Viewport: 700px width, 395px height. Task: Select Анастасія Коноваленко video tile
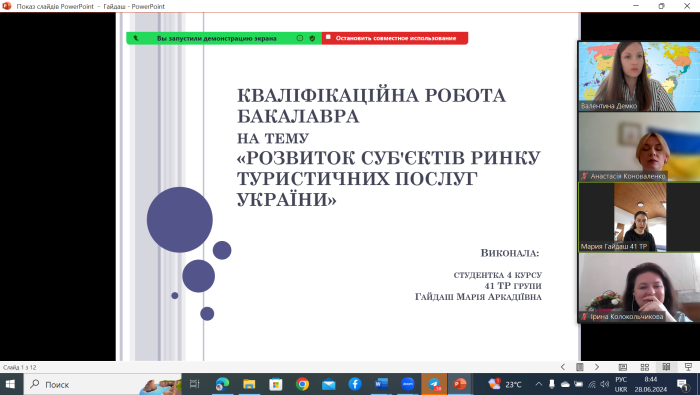click(639, 146)
